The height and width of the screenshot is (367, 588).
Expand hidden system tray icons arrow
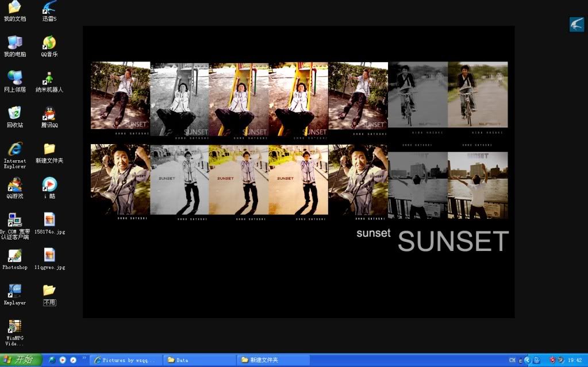tap(527, 360)
